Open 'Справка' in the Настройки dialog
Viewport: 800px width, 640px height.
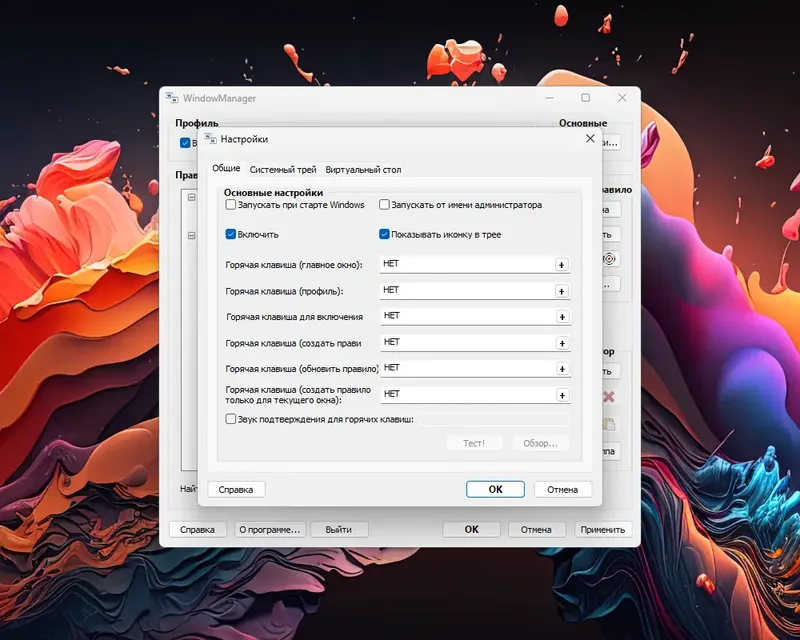(236, 489)
